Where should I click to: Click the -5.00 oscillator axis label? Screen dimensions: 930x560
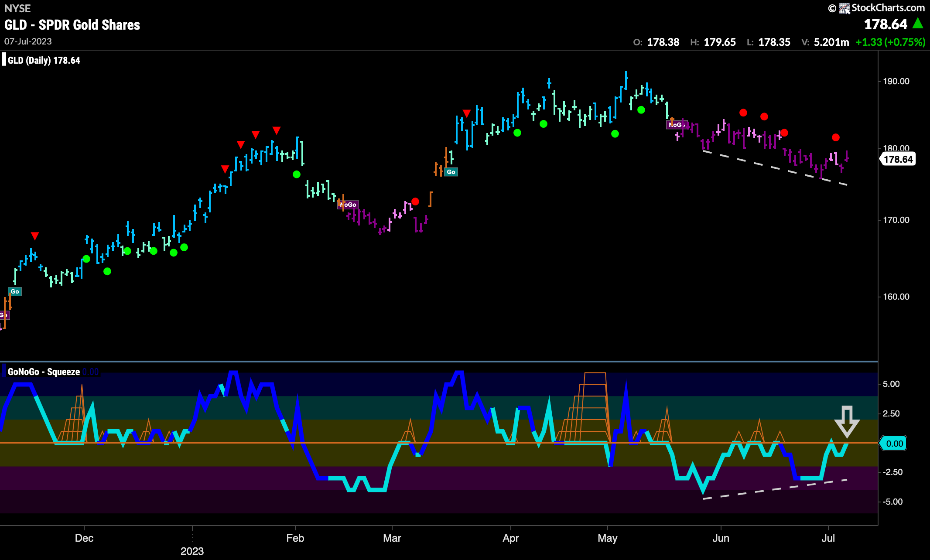click(892, 502)
